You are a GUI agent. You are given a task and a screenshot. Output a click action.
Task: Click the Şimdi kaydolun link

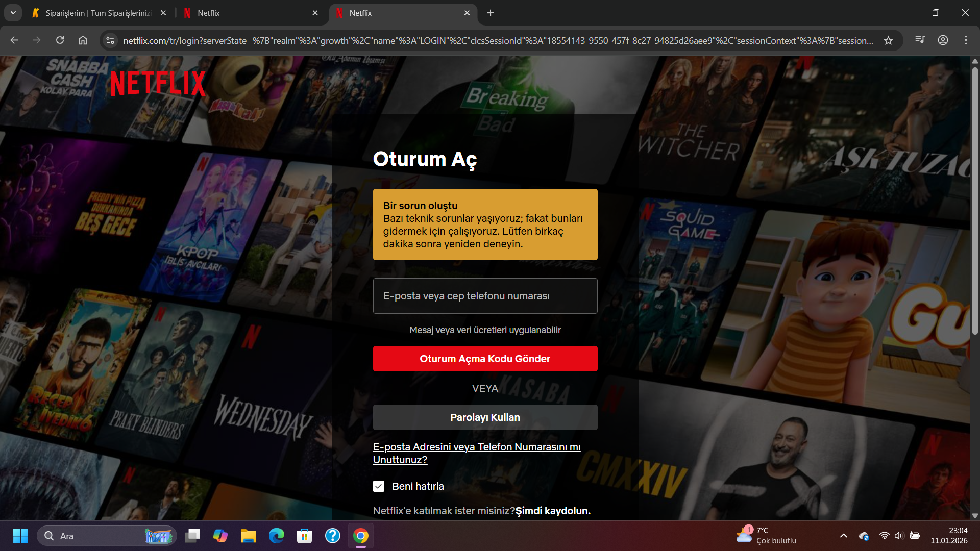click(553, 511)
